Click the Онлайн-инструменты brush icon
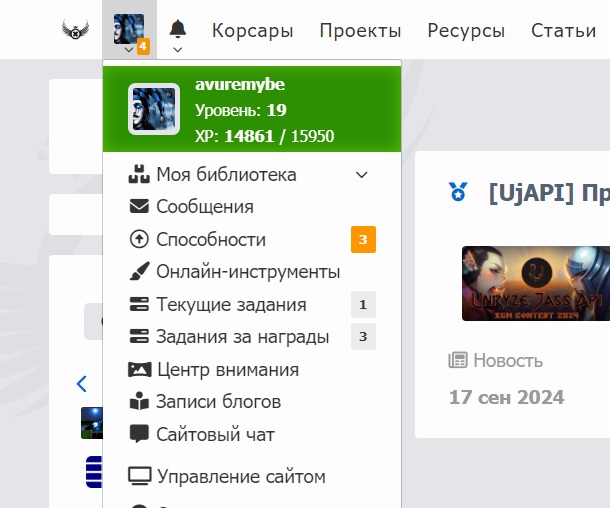This screenshot has height=508, width=610. 139,271
